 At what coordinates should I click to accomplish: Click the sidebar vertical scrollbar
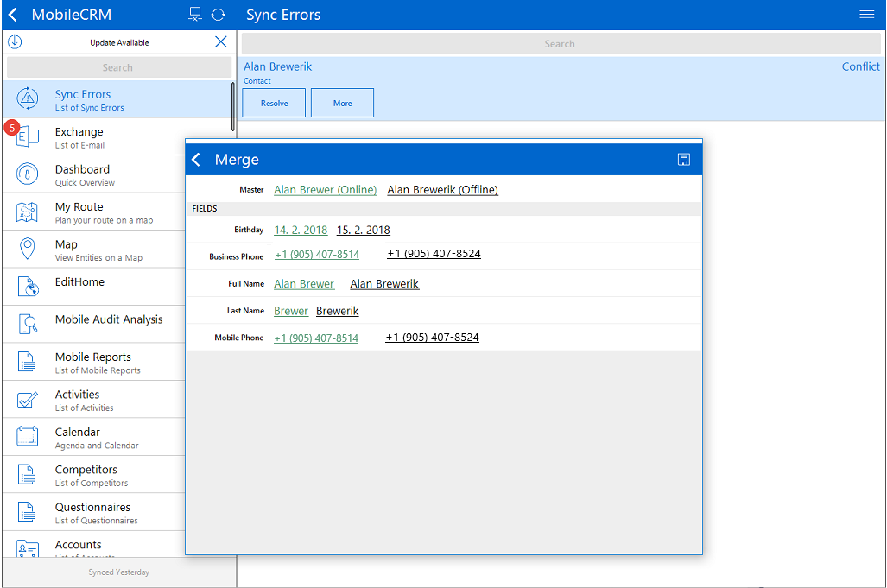(232, 107)
